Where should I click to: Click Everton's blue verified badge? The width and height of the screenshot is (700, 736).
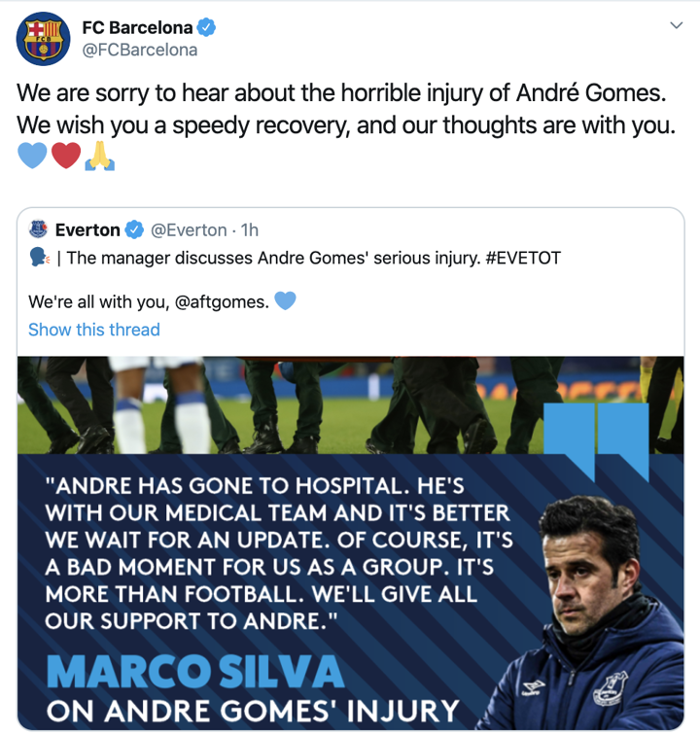click(134, 230)
